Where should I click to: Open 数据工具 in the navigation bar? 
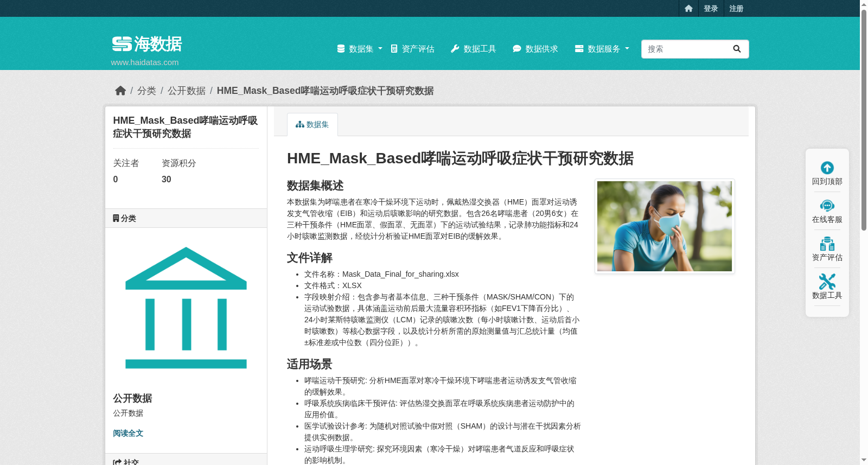pos(474,49)
